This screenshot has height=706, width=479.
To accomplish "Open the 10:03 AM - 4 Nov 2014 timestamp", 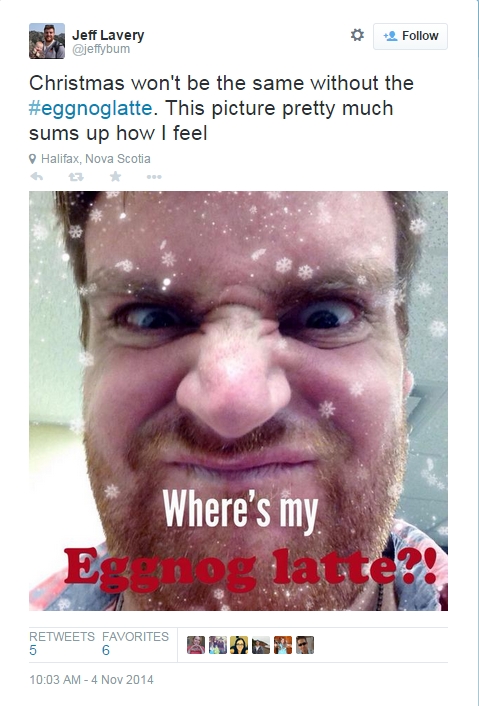I will coord(91,679).
